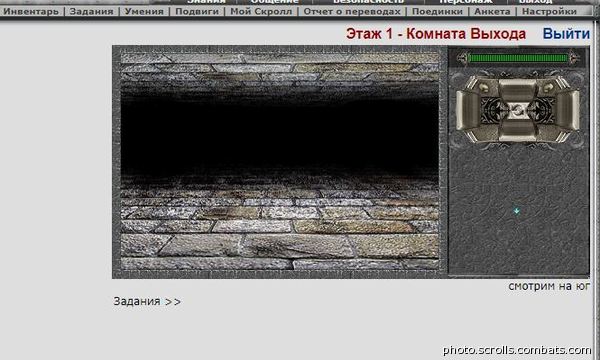The height and width of the screenshot is (360, 600).
Task: Click the green movement timer bar
Action: [518, 58]
